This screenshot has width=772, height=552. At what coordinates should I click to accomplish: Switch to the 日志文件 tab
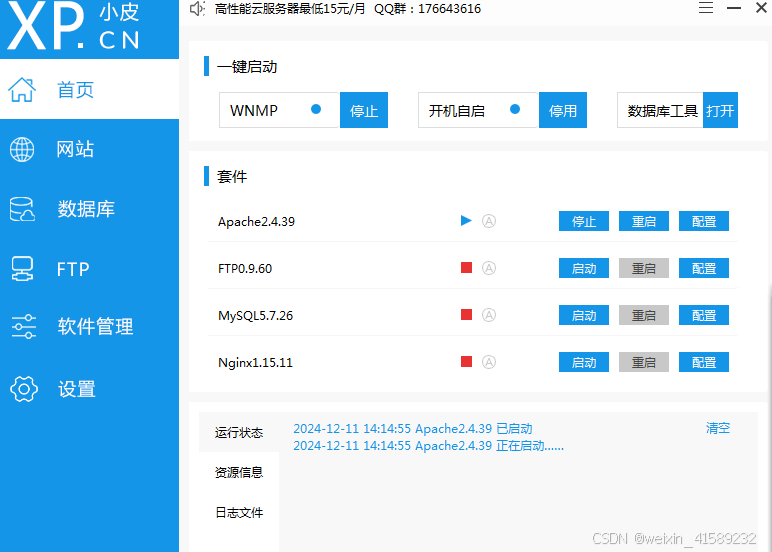239,512
